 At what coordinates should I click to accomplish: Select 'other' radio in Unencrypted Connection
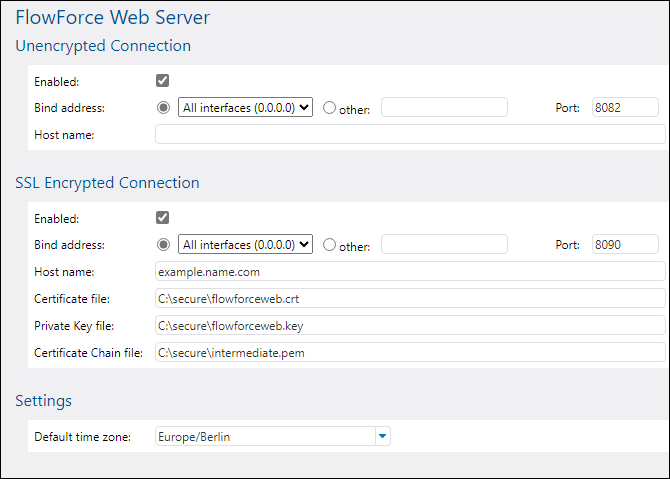[329, 108]
